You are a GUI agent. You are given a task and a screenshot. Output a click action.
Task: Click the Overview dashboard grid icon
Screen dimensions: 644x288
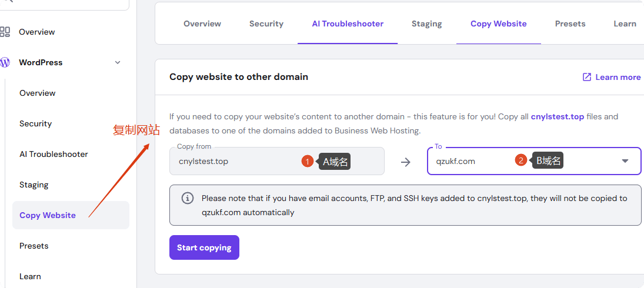tap(5, 32)
